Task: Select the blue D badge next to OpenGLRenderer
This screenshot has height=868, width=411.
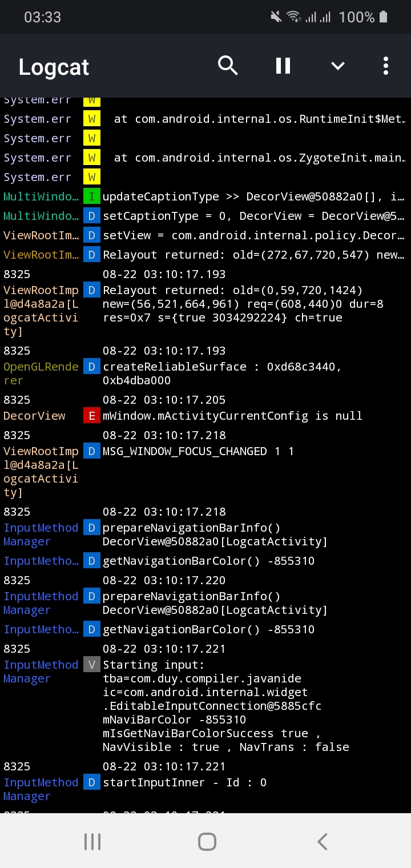Action: 91,367
